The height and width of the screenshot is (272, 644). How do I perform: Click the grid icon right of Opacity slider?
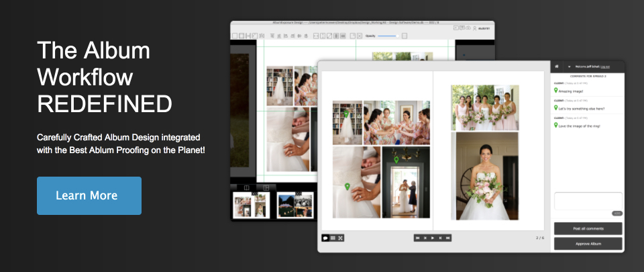point(404,36)
